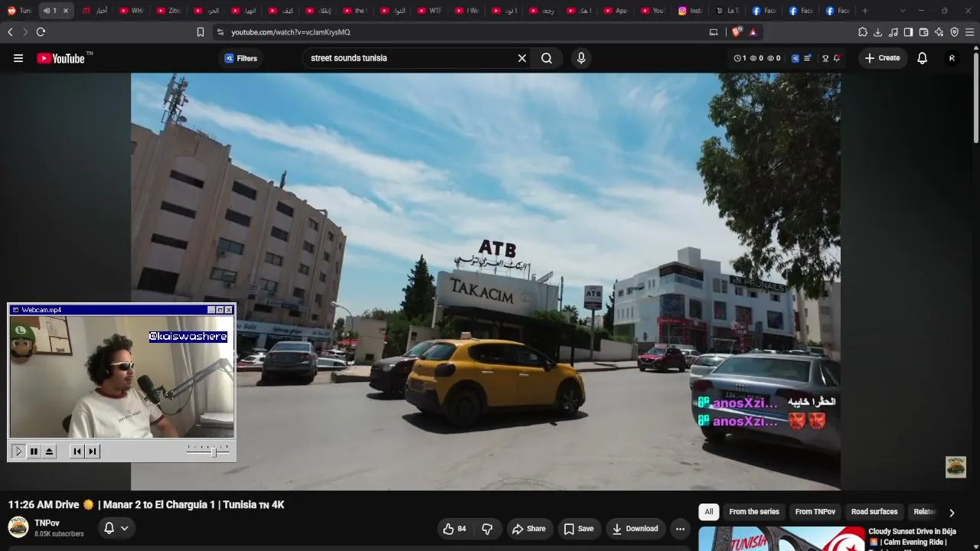This screenshot has height=551, width=980.
Task: Open the Filters extension button
Action: (240, 58)
